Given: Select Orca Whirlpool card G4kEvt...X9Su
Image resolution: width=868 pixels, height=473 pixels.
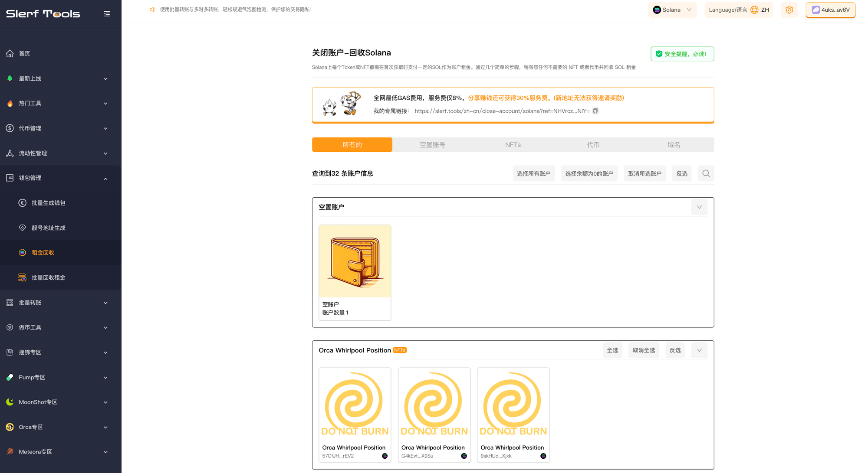Looking at the screenshot, I should point(434,415).
